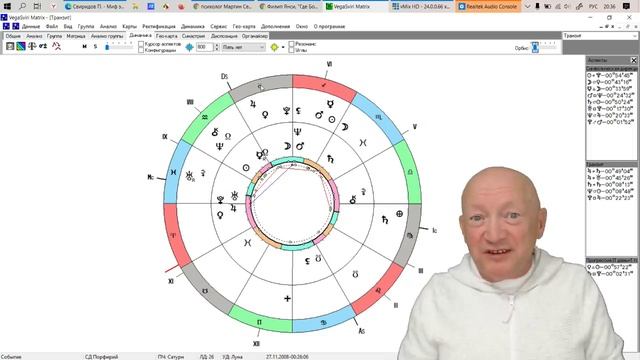
Task: Click the first toolbar icon under the Общие tab
Action: click(10, 47)
